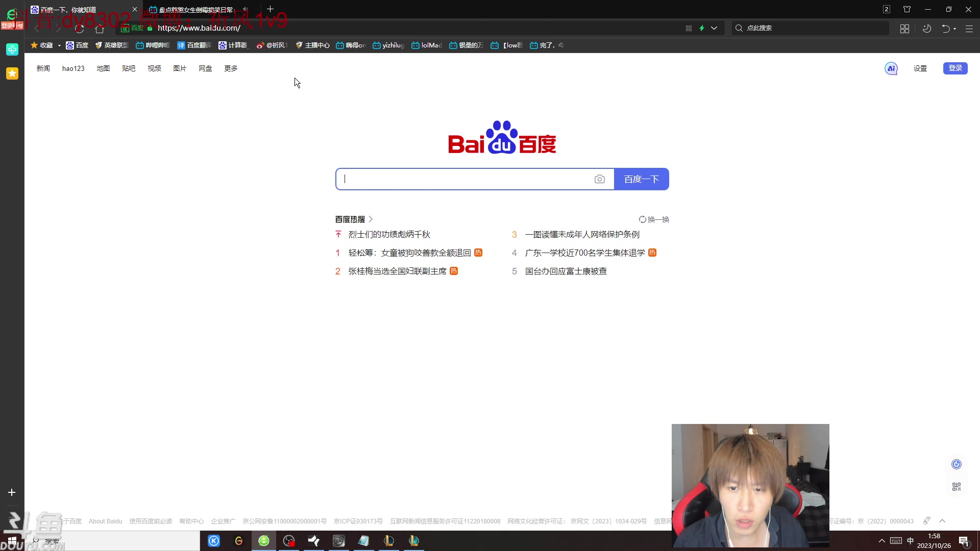Screen dimensions: 980x551
Task: Open the '百度' bookmark
Action: (x=77, y=45)
